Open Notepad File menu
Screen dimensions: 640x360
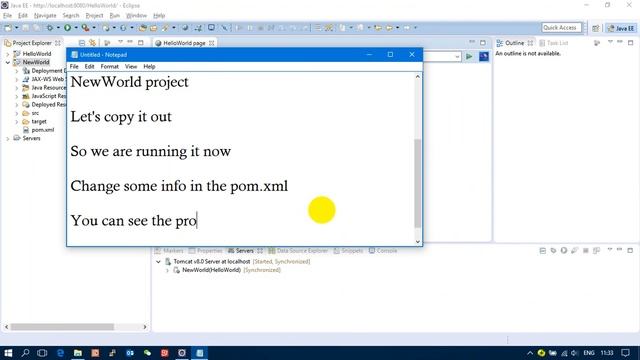74,67
